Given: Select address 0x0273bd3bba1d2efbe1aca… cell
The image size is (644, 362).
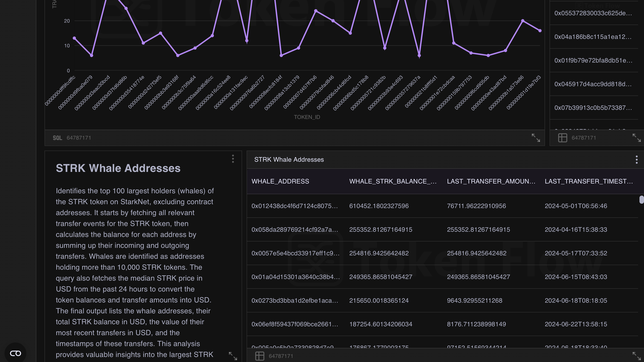Looking at the screenshot, I should [x=295, y=300].
